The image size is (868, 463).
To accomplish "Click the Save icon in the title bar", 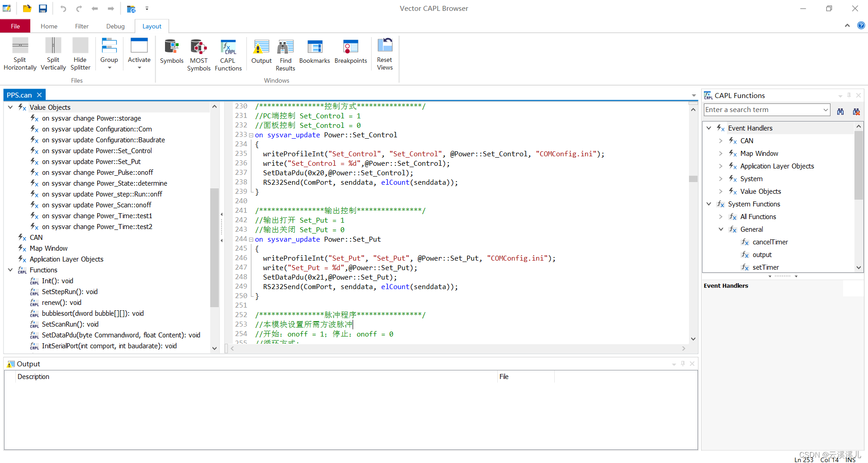I will (x=43, y=9).
